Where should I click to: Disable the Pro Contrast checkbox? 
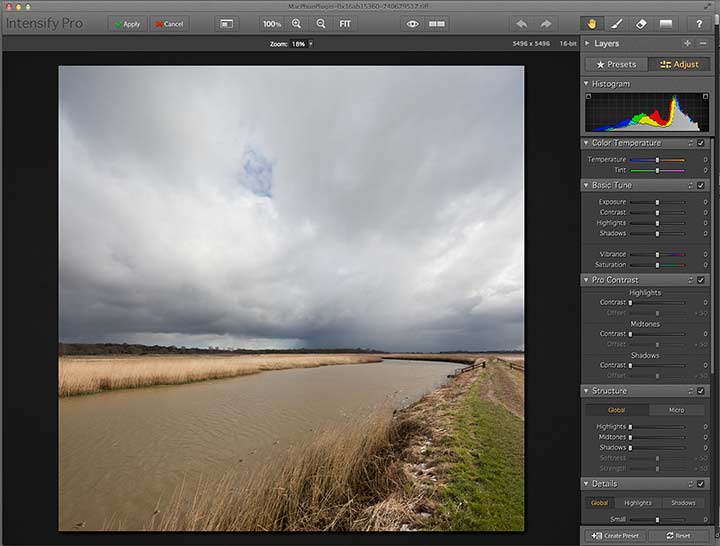pos(701,280)
